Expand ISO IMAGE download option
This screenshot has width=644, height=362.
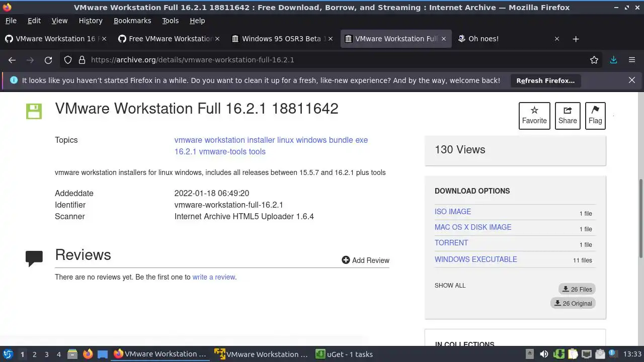point(453,212)
